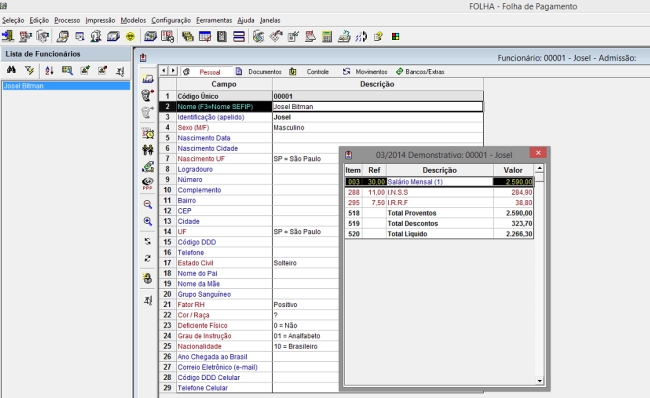Select the I.R.R.F row in Demonstrativo
This screenshot has height=398, width=650.
point(439,203)
